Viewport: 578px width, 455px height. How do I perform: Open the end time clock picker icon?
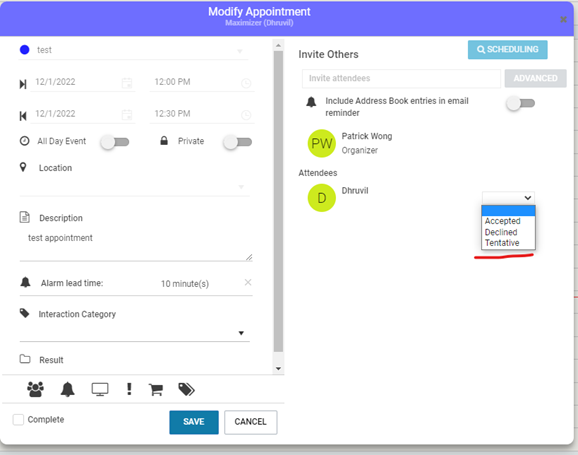point(246,115)
